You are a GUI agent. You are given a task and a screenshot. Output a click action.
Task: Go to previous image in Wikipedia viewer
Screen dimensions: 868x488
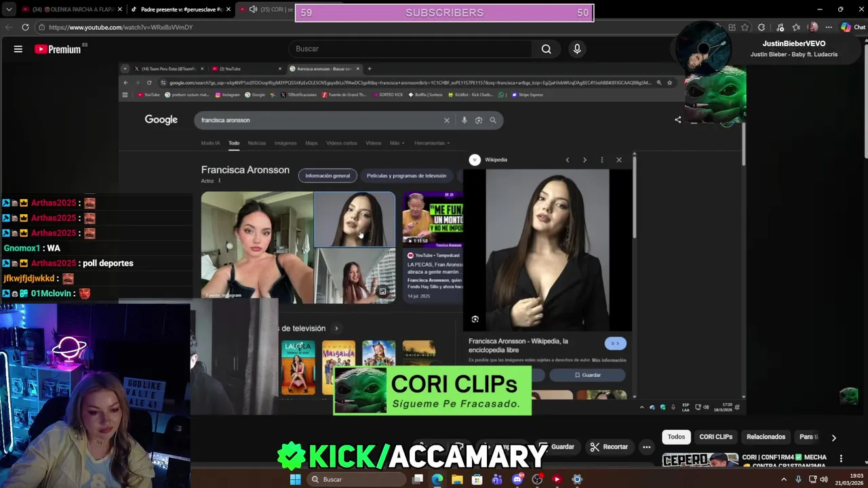point(568,160)
